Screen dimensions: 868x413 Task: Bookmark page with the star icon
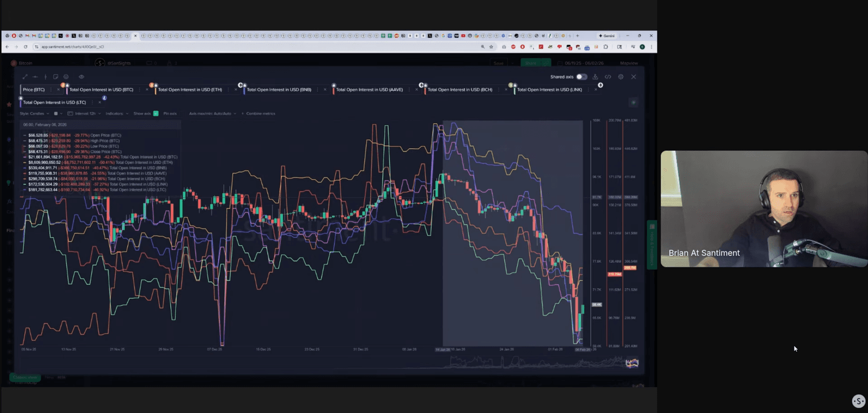pos(491,47)
